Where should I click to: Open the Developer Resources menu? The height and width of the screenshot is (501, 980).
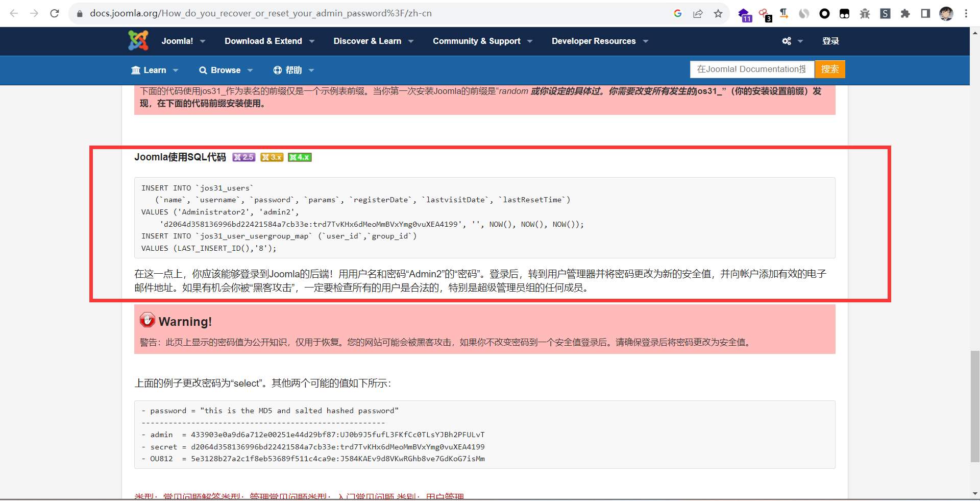tap(599, 41)
